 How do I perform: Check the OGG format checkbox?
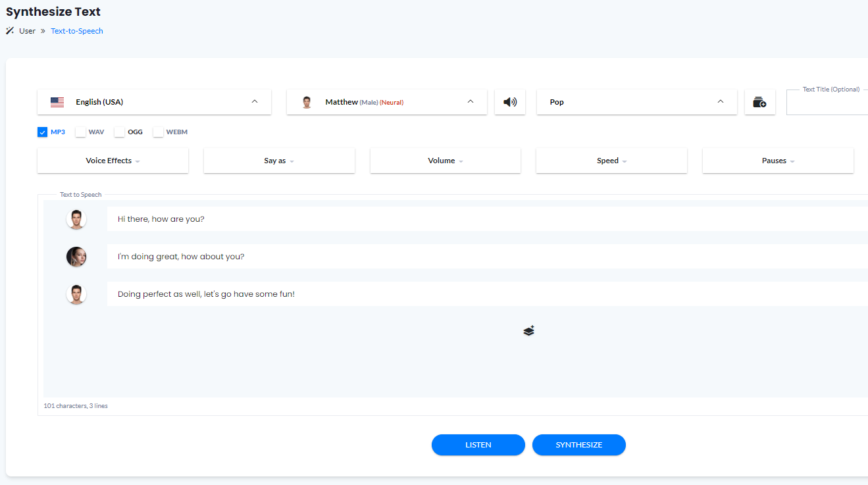120,132
